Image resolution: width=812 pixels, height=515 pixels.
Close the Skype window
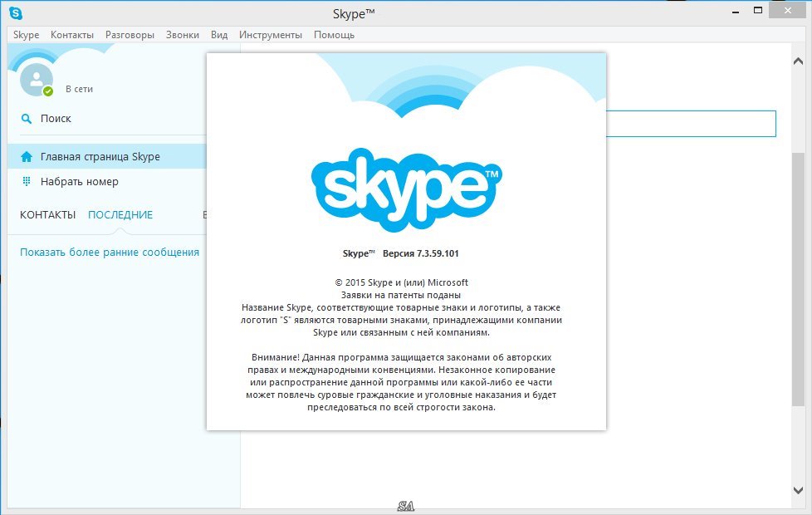click(788, 10)
